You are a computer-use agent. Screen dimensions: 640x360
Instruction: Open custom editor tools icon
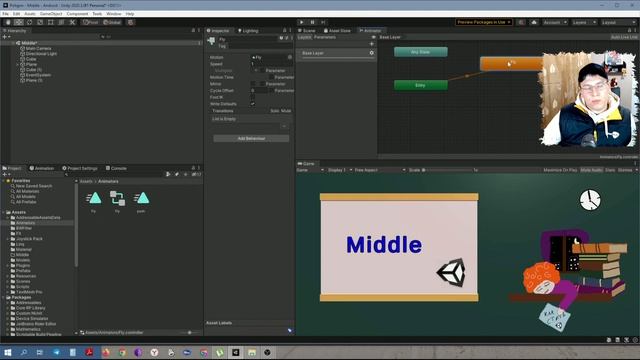[x=72, y=22]
